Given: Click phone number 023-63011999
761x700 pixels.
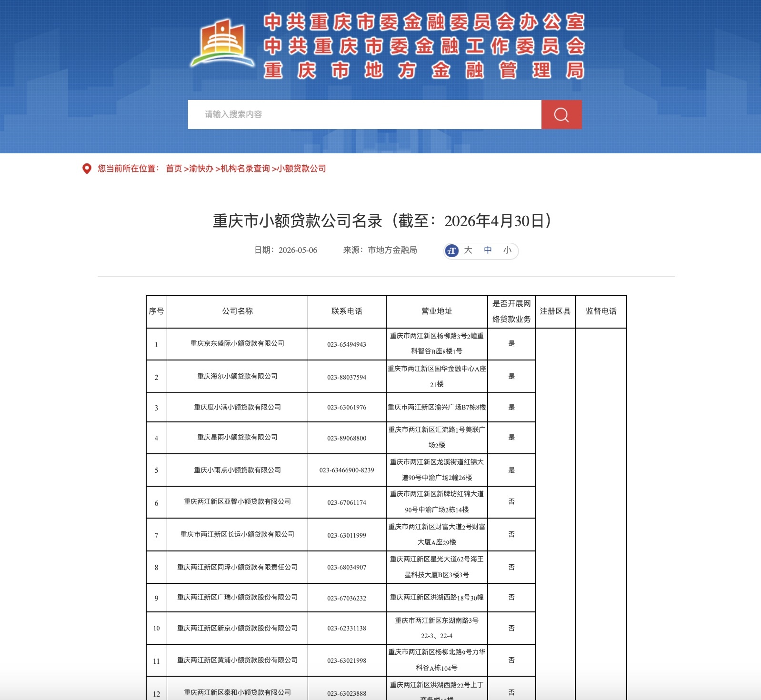Looking at the screenshot, I should pos(347,536).
